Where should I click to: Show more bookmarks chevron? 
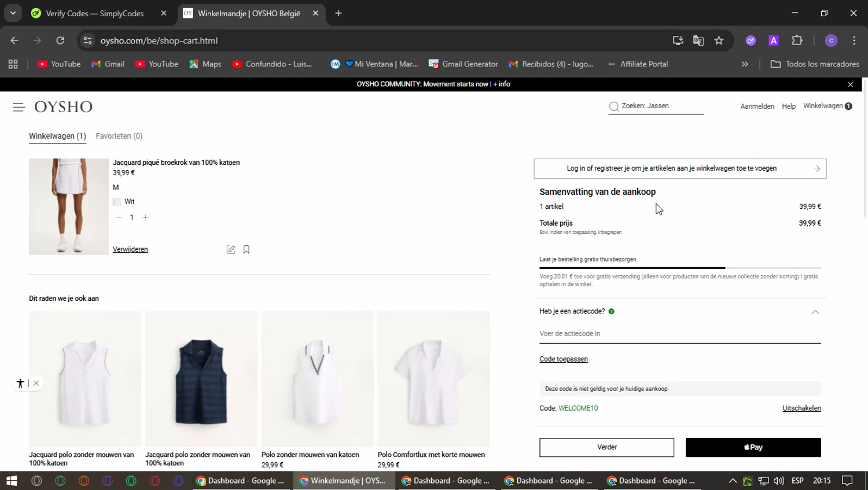[745, 64]
